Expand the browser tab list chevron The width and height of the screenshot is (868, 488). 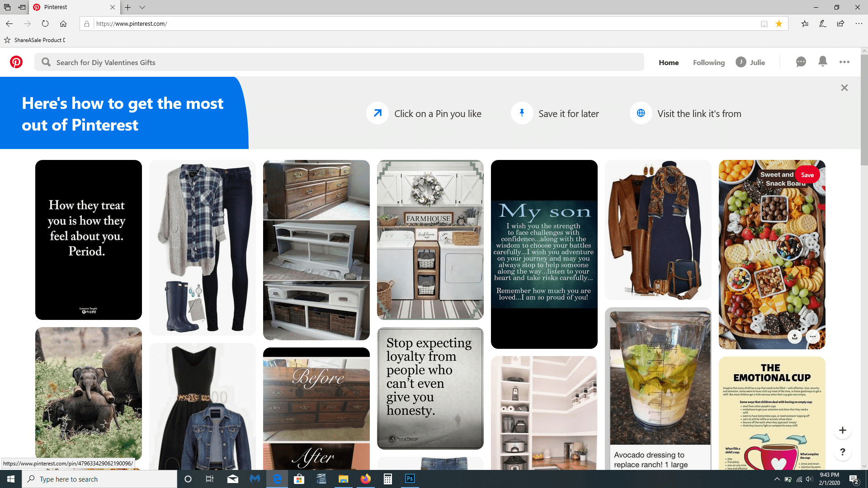tap(142, 7)
